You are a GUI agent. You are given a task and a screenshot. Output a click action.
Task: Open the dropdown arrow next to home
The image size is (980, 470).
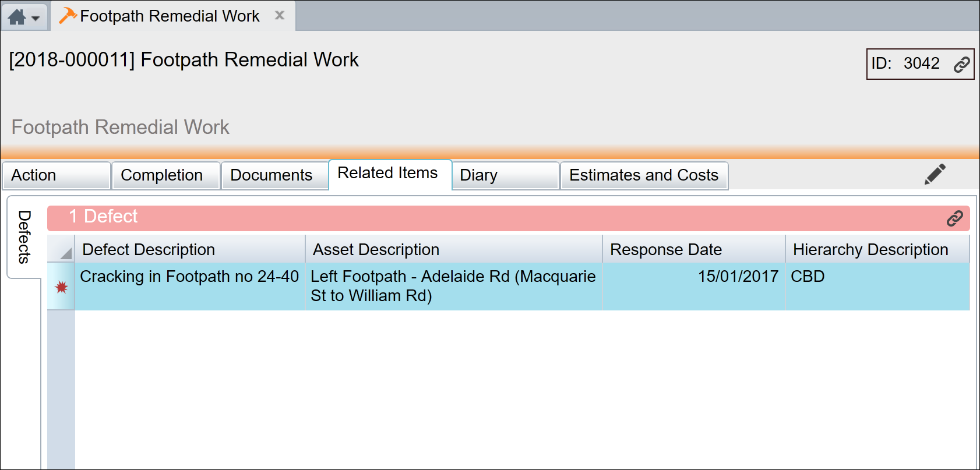pyautogui.click(x=36, y=19)
